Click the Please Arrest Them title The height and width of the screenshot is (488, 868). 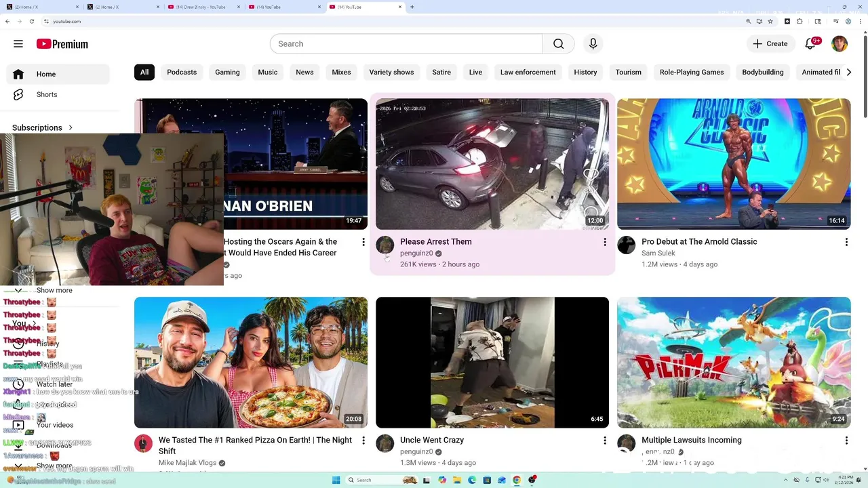435,241
